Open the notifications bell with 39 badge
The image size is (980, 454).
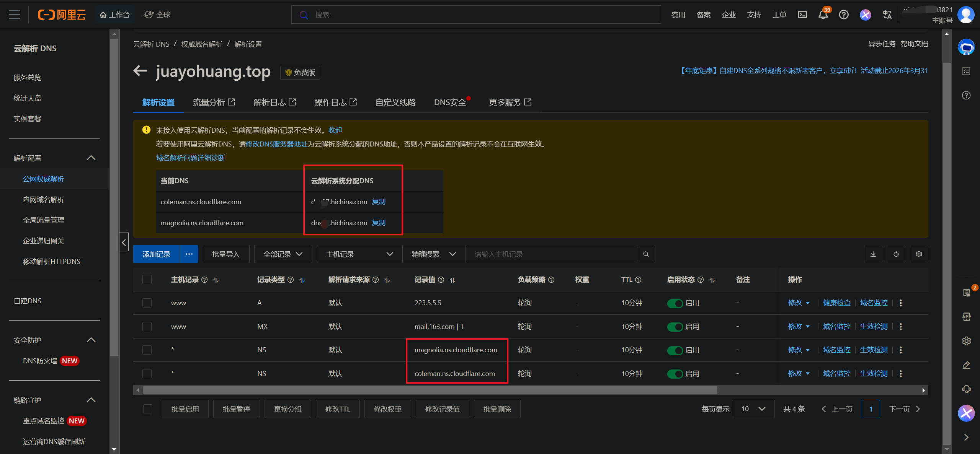(823, 15)
